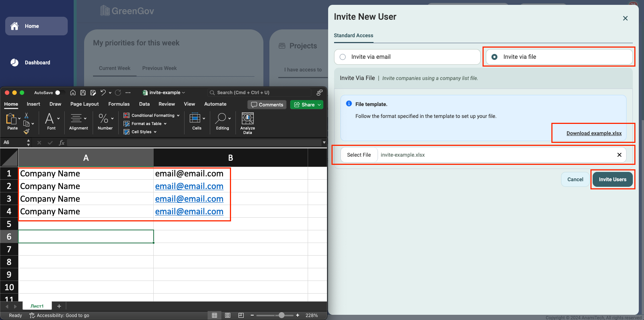
Task: Open the View ribbon tab
Action: pos(189,104)
